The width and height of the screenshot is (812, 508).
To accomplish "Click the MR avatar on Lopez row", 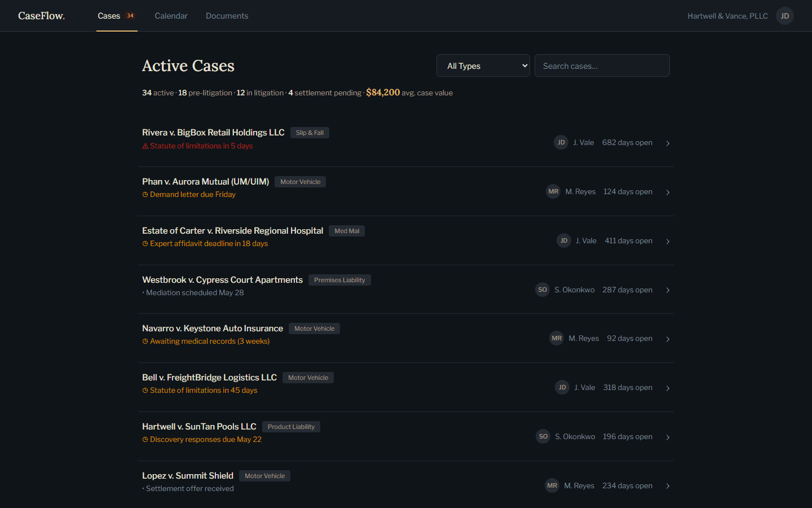I will 552,485.
